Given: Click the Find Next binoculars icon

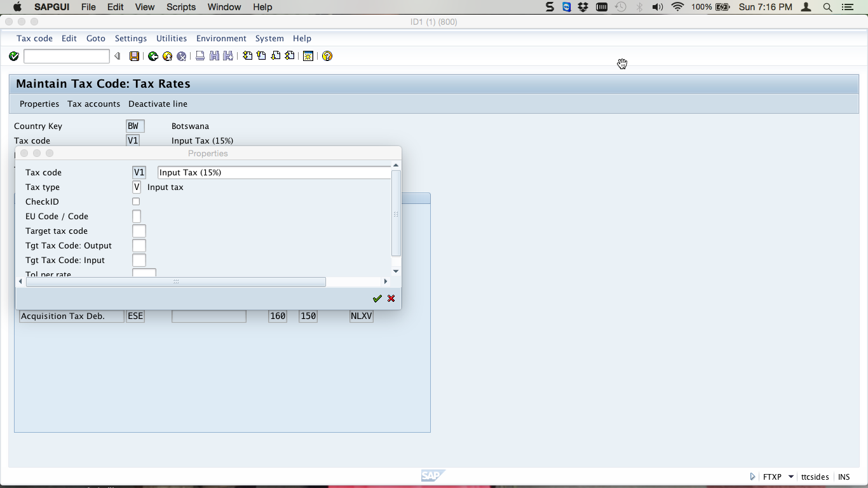Looking at the screenshot, I should click(x=228, y=56).
